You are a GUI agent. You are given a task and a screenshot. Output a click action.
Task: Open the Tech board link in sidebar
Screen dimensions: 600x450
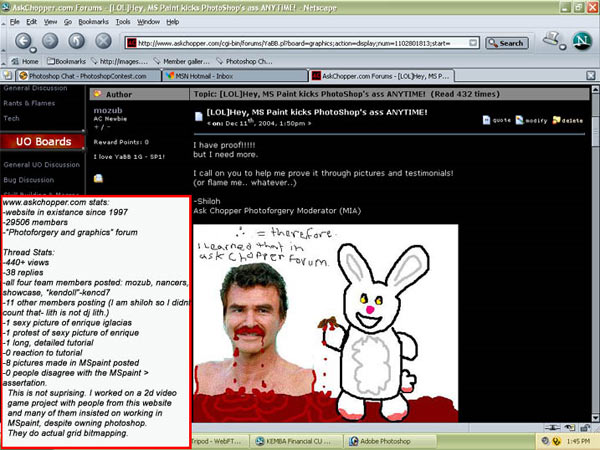[11, 118]
